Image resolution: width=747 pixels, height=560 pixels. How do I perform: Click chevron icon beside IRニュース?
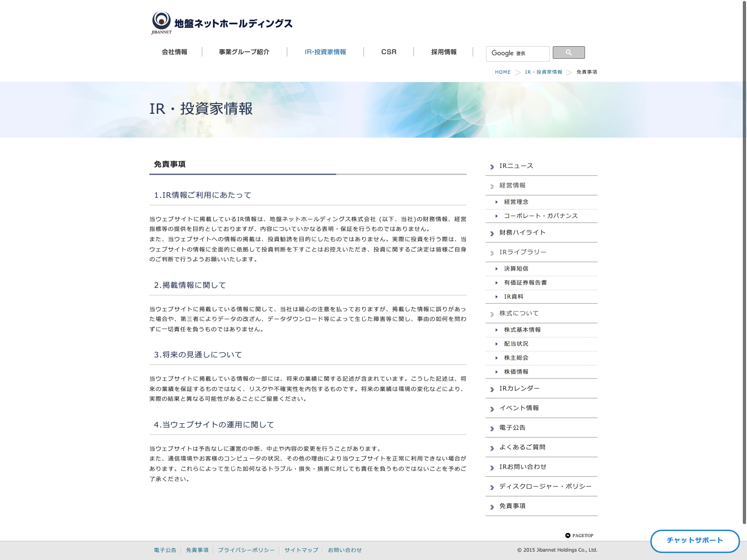pos(492,167)
